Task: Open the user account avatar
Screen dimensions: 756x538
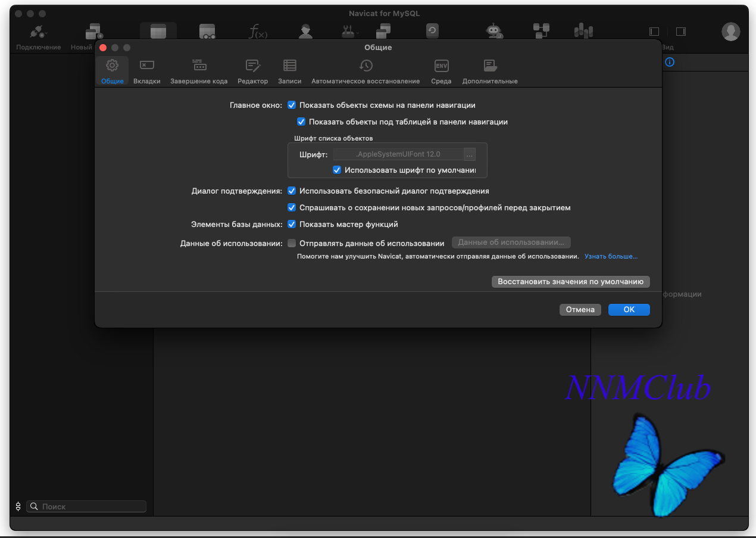Action: click(x=731, y=32)
